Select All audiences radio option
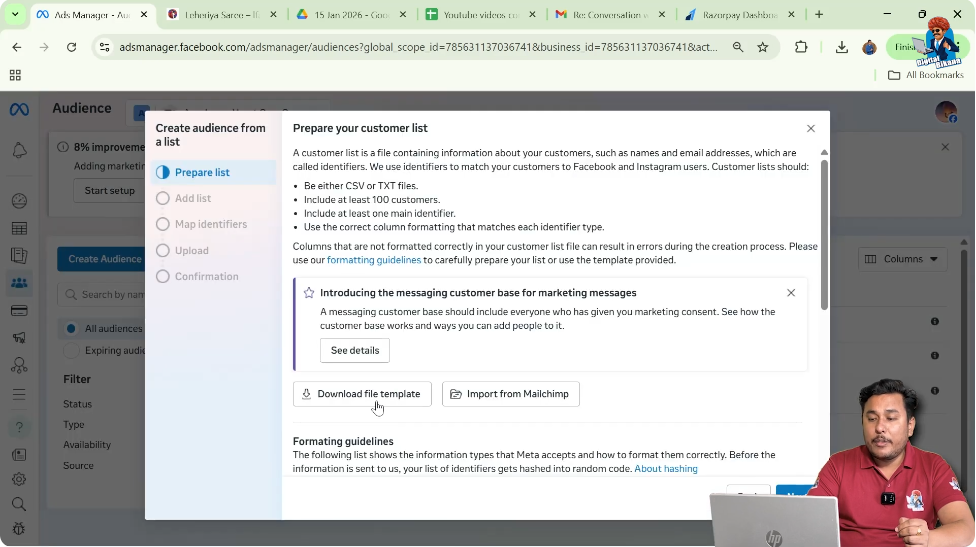 click(71, 329)
